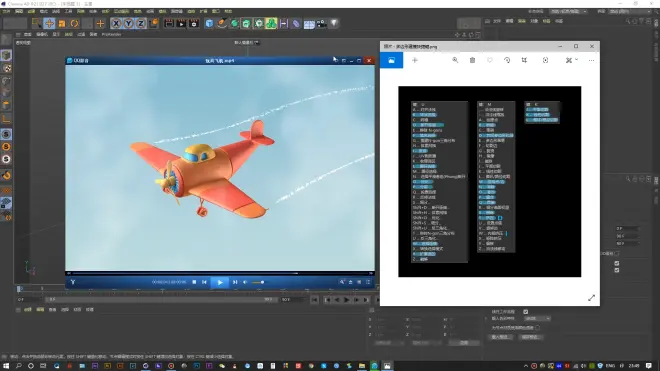
Task: Click render to picture viewer icon
Action: pyautogui.click(x=181, y=24)
